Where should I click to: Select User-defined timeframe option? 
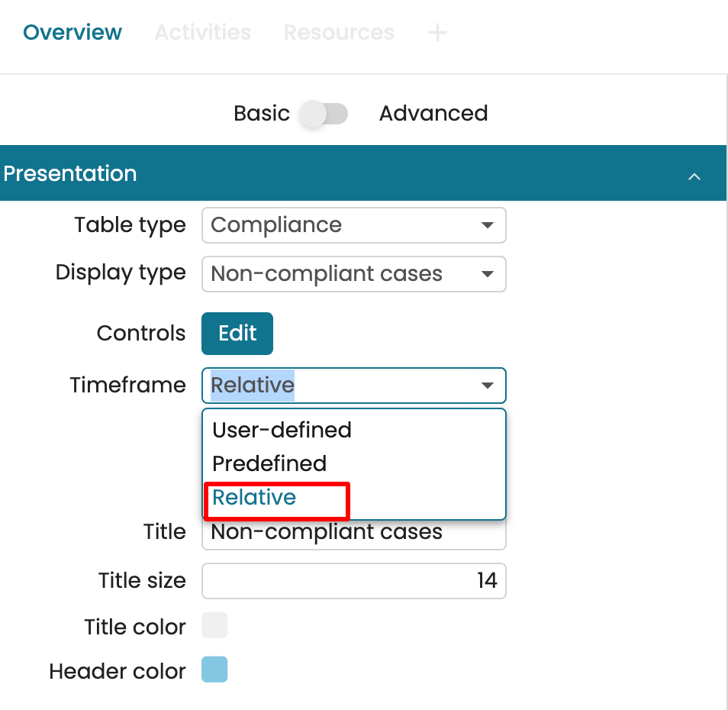282,430
